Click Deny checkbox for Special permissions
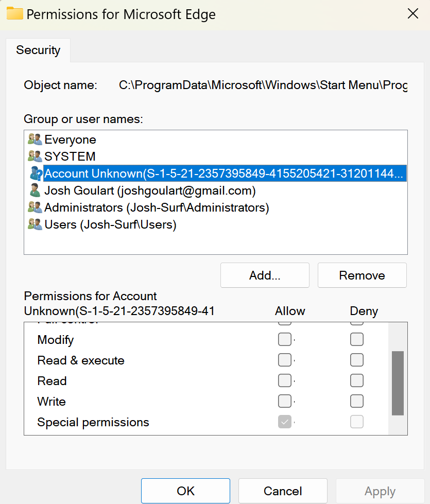430x504 pixels. [357, 422]
